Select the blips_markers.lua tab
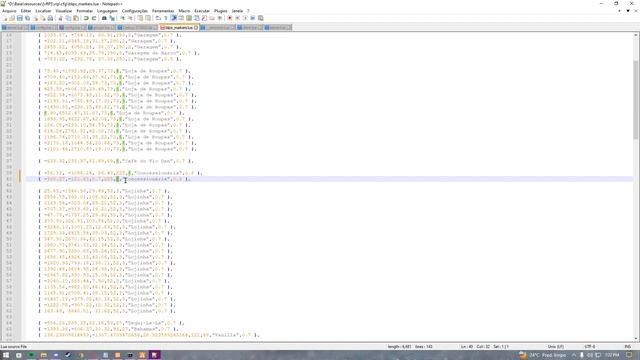 coord(178,27)
